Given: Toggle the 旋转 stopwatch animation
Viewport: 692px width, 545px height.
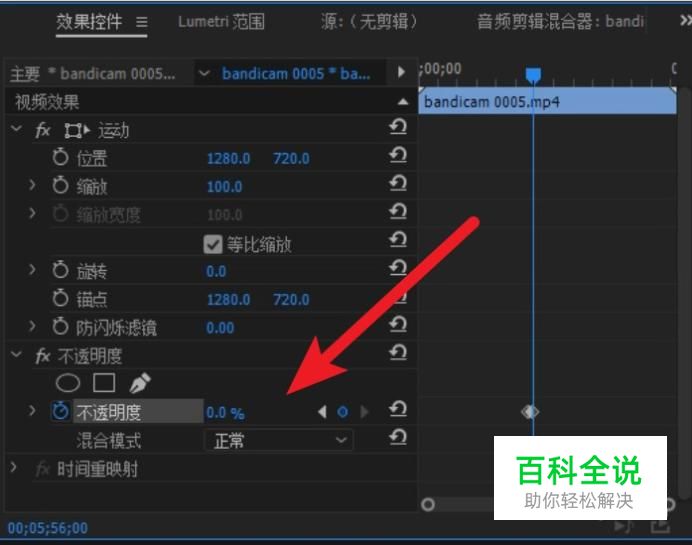Looking at the screenshot, I should [x=60, y=270].
